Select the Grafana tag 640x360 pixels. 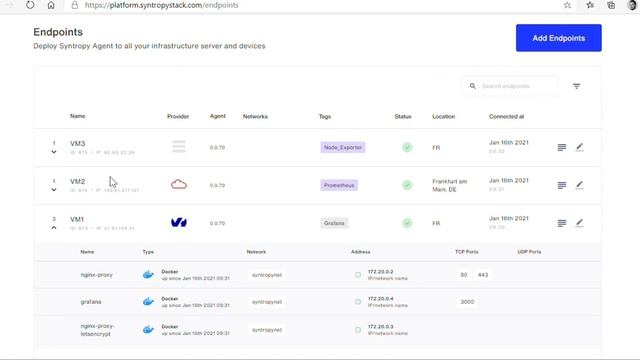(x=334, y=223)
